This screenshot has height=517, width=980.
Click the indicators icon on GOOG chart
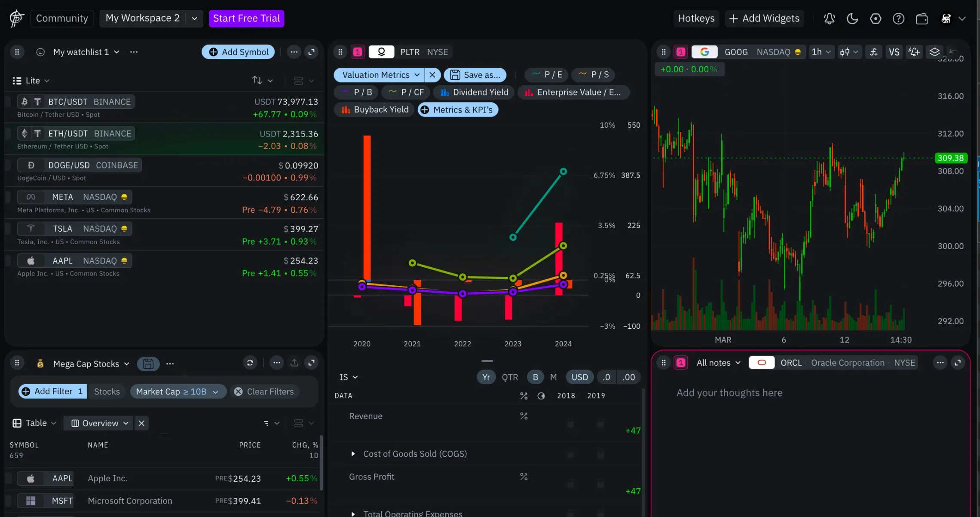(874, 52)
